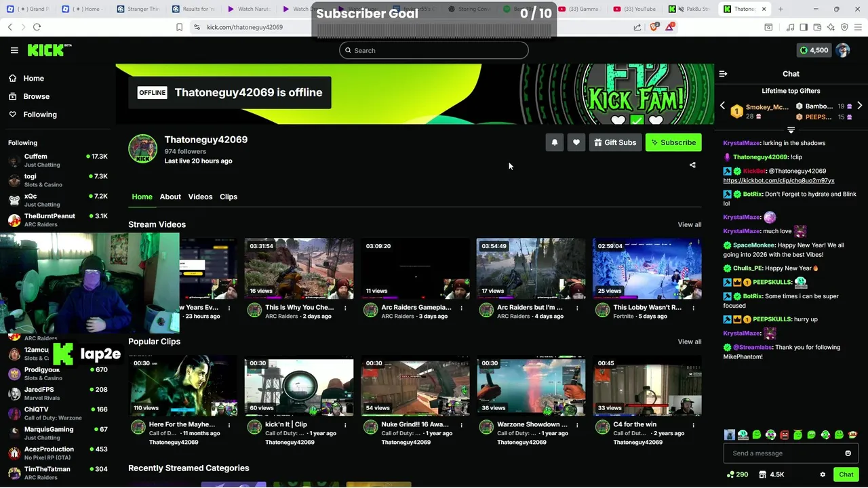Click the heart follow icon on channel

coord(576,142)
